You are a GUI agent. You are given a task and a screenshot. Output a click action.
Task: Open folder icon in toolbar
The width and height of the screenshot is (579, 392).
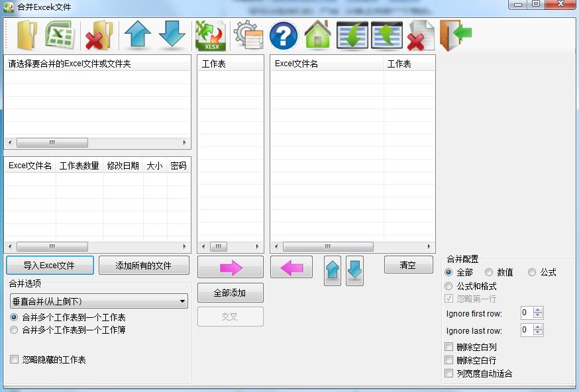point(27,36)
